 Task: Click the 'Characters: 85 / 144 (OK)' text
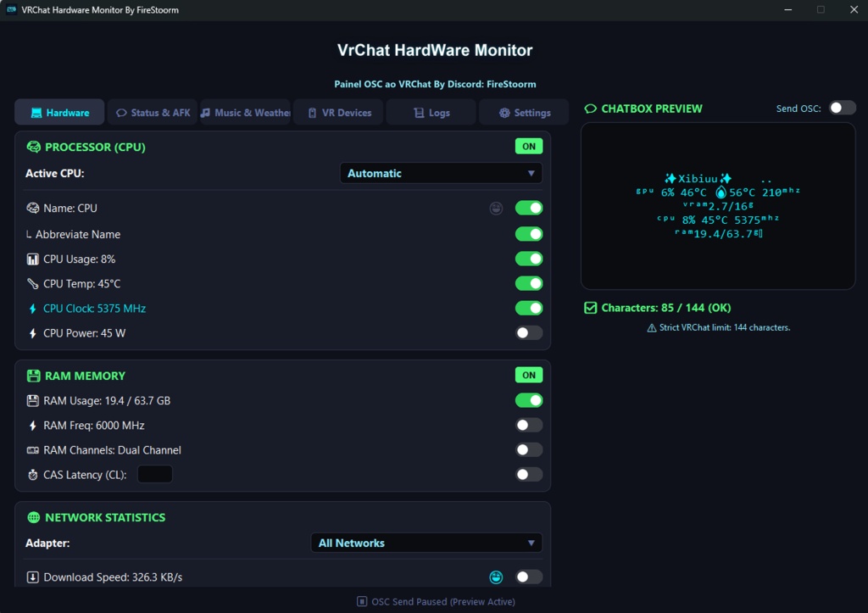click(666, 308)
